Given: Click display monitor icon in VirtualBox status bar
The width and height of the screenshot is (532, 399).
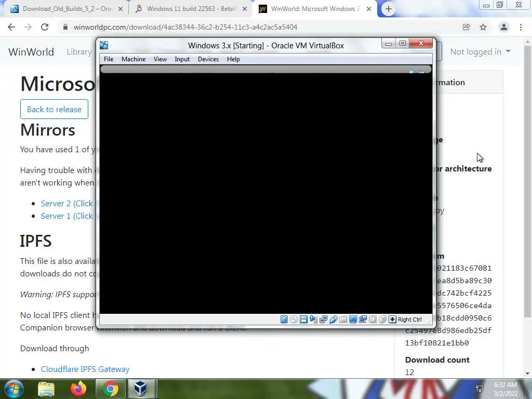Looking at the screenshot, I should coord(353,320).
